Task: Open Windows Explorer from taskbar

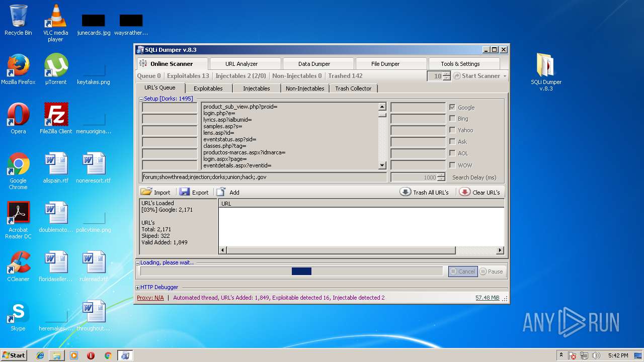Action: (x=57, y=355)
